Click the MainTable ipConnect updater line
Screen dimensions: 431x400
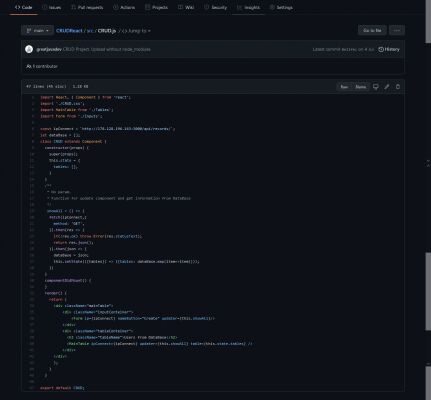point(159,344)
